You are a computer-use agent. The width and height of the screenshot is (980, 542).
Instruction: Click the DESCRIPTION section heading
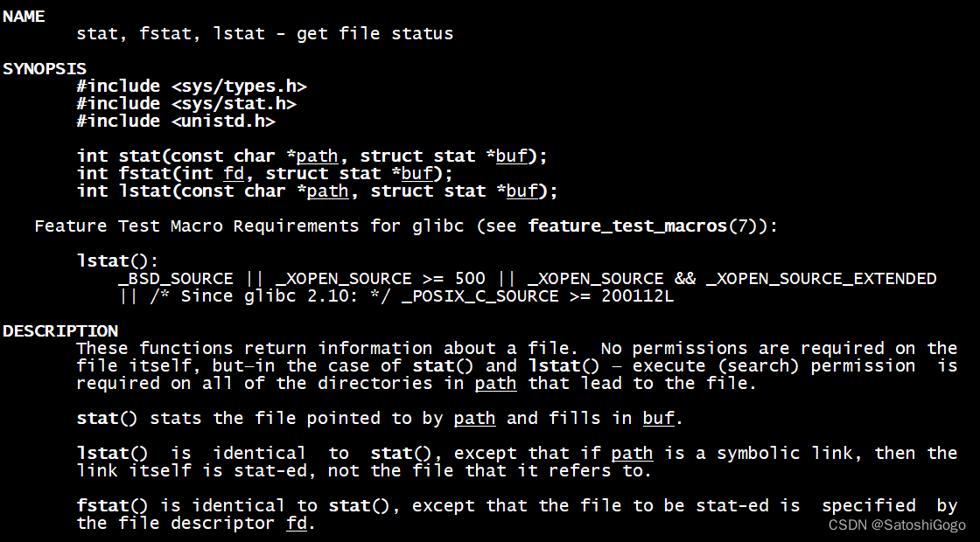click(x=60, y=330)
